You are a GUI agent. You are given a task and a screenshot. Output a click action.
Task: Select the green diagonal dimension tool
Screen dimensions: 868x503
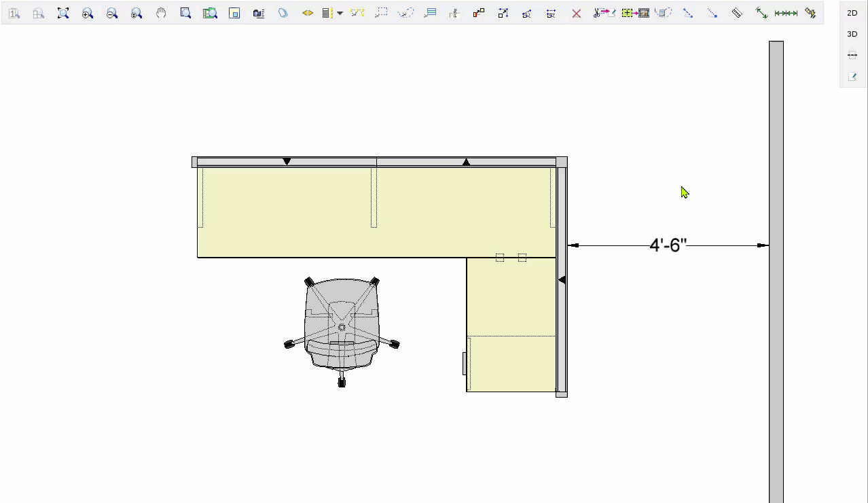tap(761, 13)
